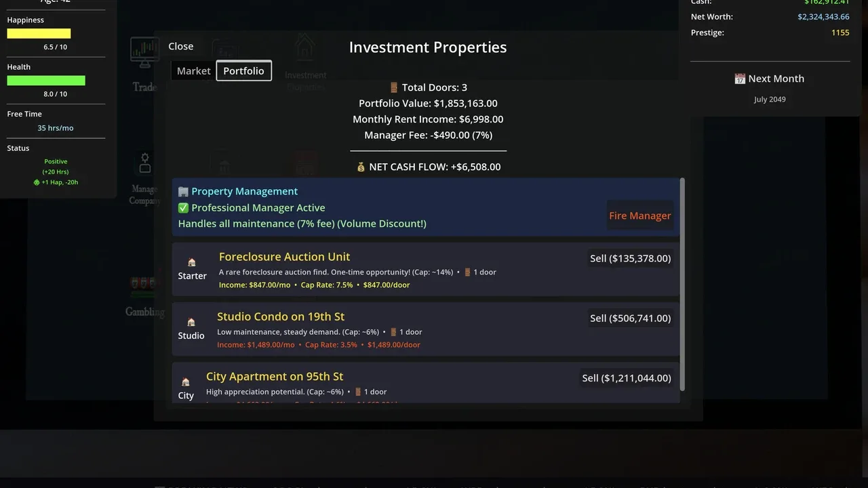The width and height of the screenshot is (868, 488).
Task: Sell the City Apartment on 95th St
Action: pyautogui.click(x=627, y=378)
